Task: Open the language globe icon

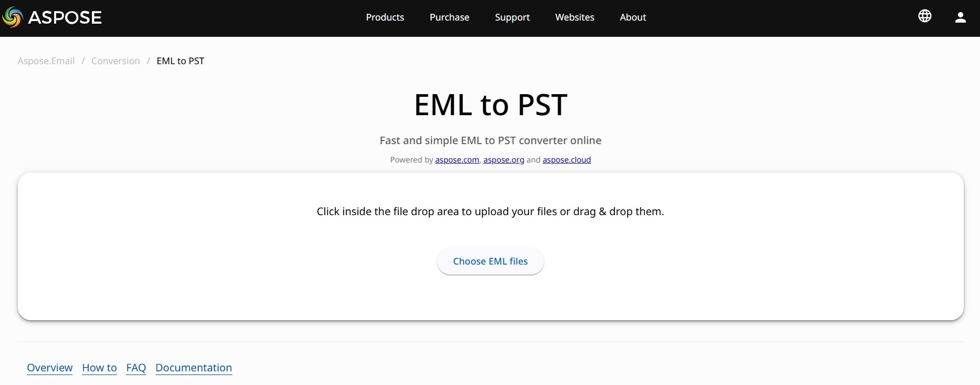Action: (925, 16)
